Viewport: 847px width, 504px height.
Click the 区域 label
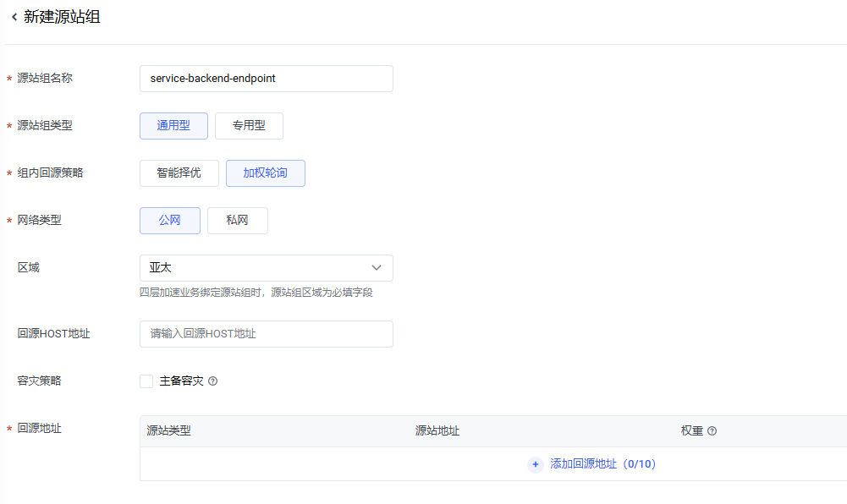29,268
